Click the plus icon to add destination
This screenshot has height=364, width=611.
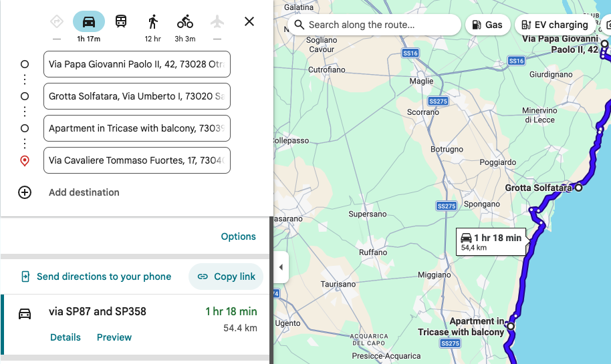[x=25, y=192]
